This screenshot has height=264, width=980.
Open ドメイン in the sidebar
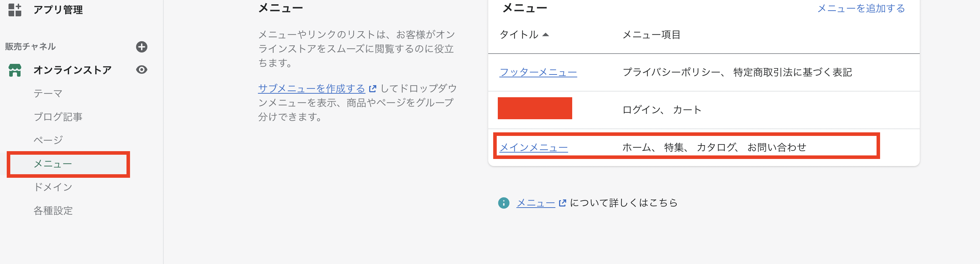53,187
